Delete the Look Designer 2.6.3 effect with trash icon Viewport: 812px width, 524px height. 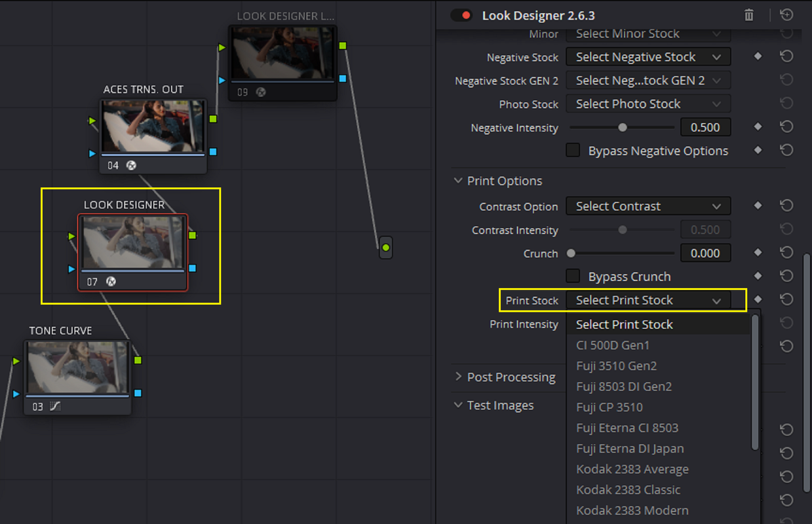(x=749, y=15)
